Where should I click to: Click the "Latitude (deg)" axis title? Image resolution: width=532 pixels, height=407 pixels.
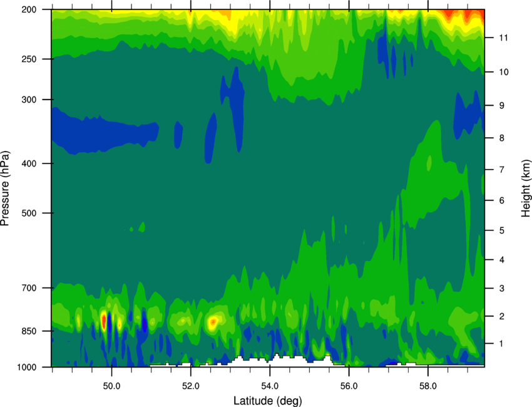268,401
